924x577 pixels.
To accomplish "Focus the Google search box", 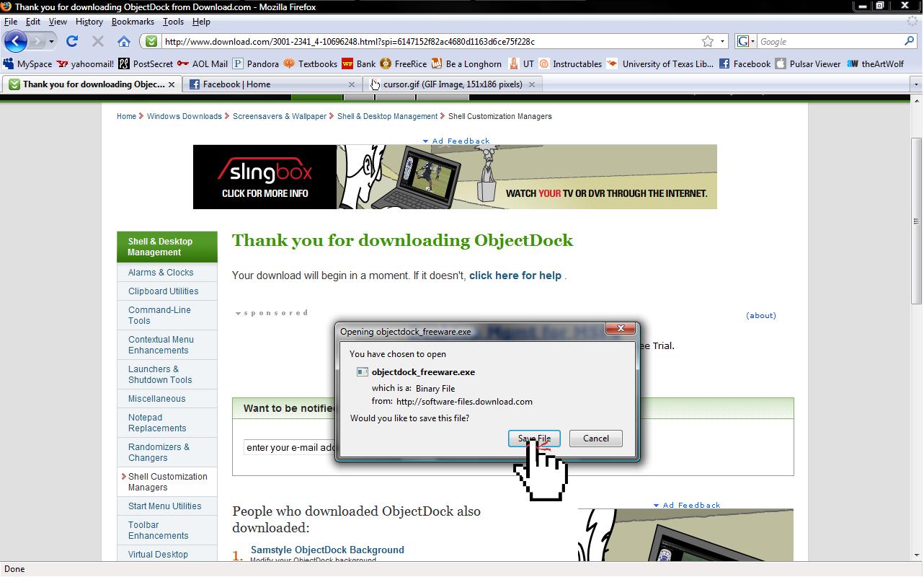I will click(x=829, y=41).
